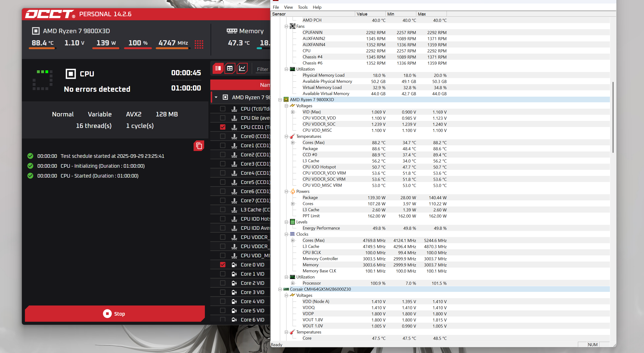Screen dimensions: 644x353
Task: Click the CPU Voltages icon in HWMonitor
Action: (x=293, y=106)
